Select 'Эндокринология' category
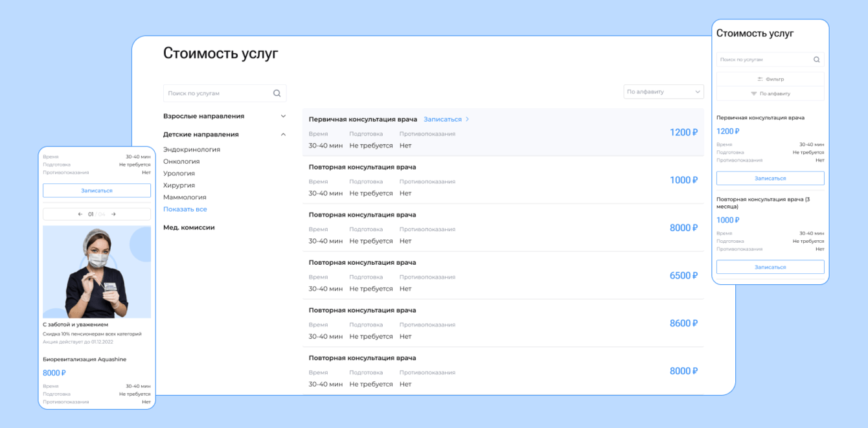The width and height of the screenshot is (868, 428). pyautogui.click(x=192, y=150)
